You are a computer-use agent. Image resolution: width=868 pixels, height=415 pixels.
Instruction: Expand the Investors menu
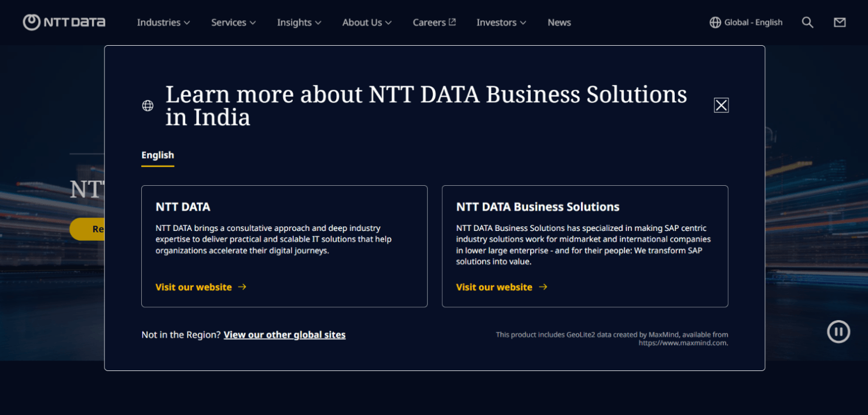click(x=501, y=23)
